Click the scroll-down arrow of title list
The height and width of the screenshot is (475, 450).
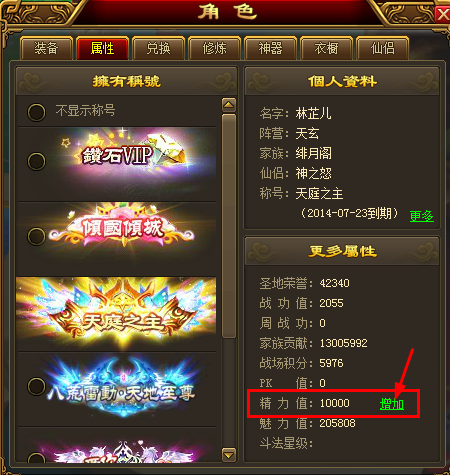click(229, 455)
